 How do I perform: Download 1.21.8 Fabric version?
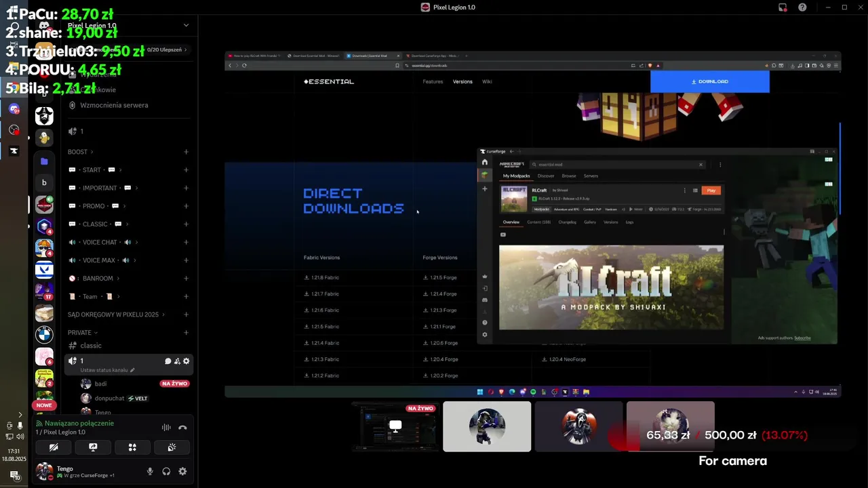point(321,277)
